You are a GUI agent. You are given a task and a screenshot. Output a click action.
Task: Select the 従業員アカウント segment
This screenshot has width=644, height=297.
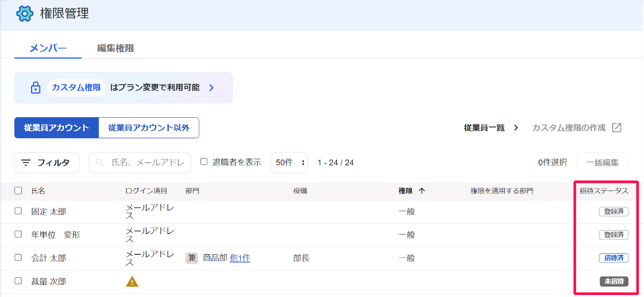tap(56, 128)
